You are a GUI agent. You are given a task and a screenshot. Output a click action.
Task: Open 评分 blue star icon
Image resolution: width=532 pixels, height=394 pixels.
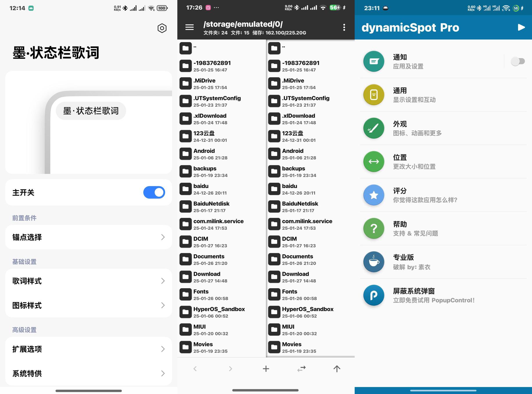[x=374, y=195]
